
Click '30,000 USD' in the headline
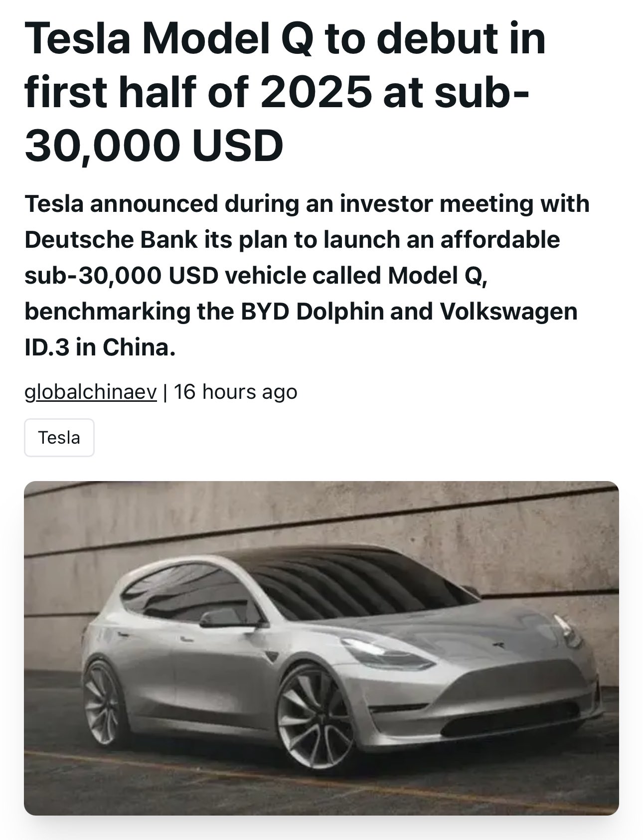(154, 145)
